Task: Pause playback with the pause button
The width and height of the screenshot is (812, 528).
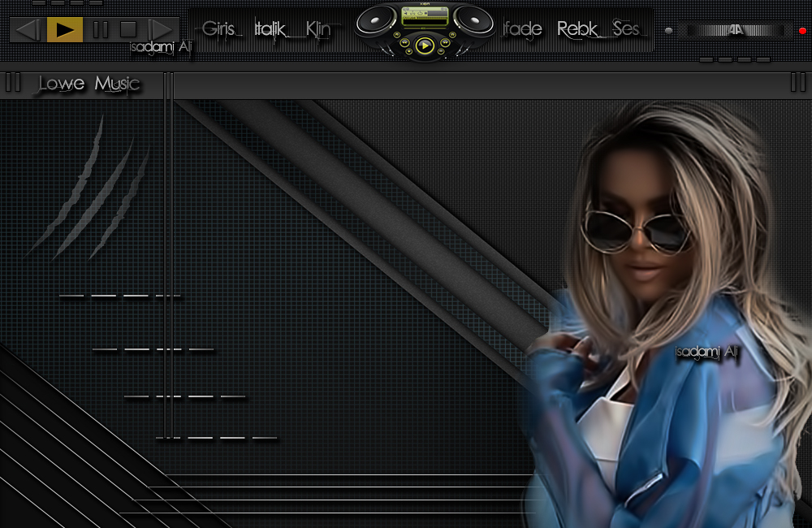Action: tap(101, 29)
